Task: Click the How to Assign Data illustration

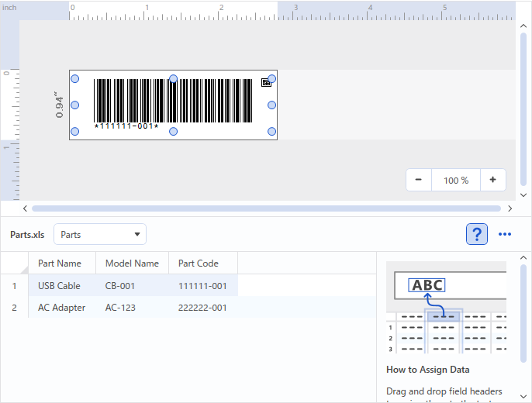Action: click(446, 308)
